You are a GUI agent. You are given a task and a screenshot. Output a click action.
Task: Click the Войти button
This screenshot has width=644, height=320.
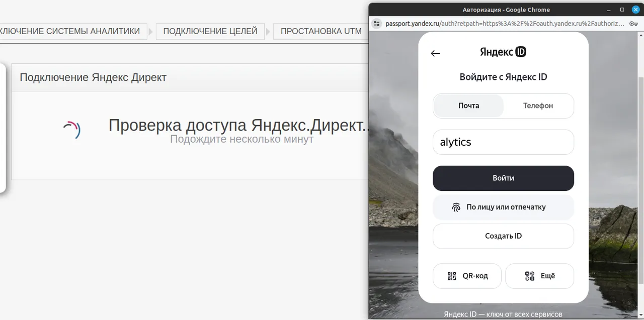click(503, 178)
